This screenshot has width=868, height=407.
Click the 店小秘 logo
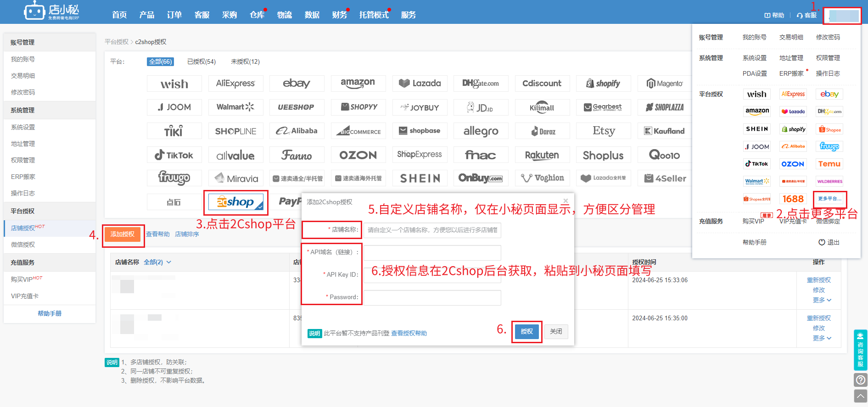(52, 11)
